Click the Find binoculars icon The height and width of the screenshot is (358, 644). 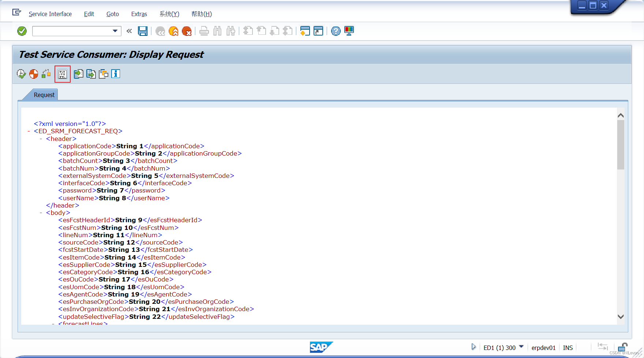[x=217, y=31]
